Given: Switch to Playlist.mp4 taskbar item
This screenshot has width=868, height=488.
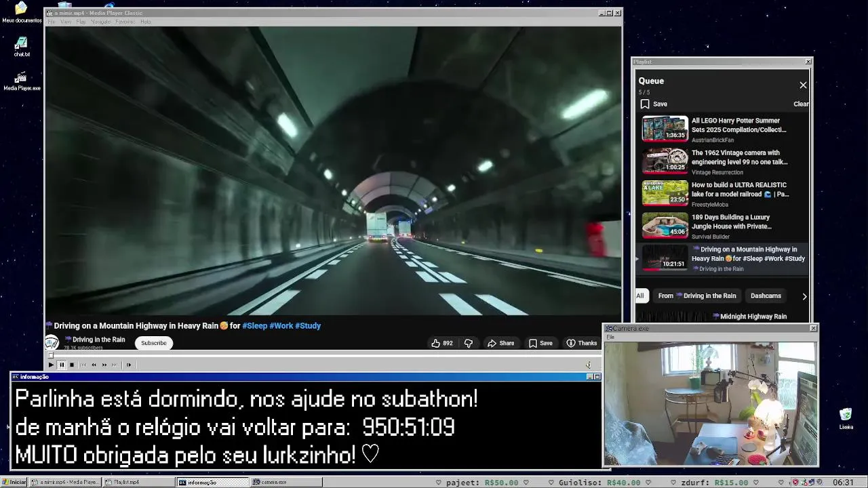Looking at the screenshot, I should (x=138, y=483).
